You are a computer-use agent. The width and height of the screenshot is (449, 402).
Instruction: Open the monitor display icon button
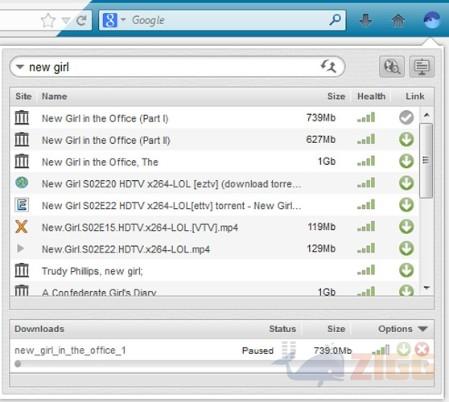pos(422,66)
